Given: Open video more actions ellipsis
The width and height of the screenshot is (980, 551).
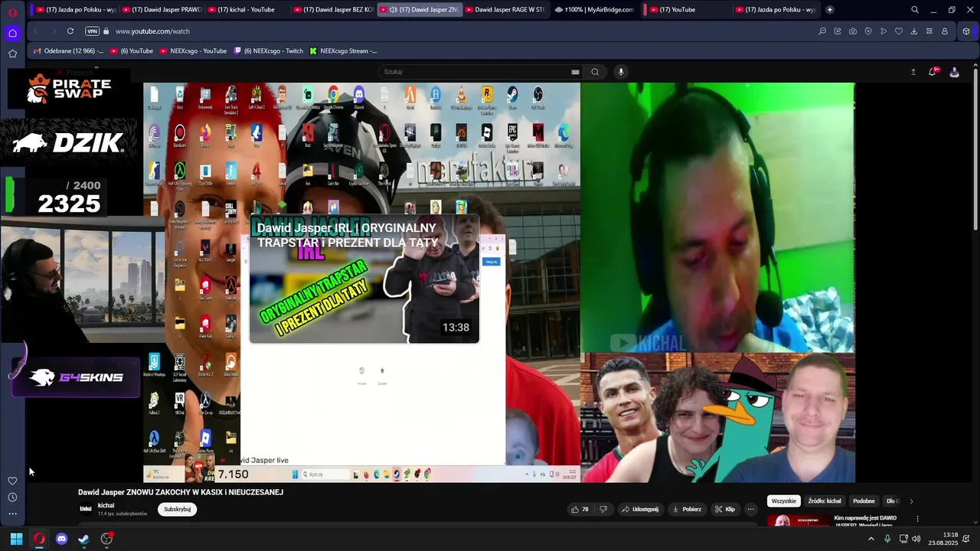Looking at the screenshot, I should coord(750,509).
